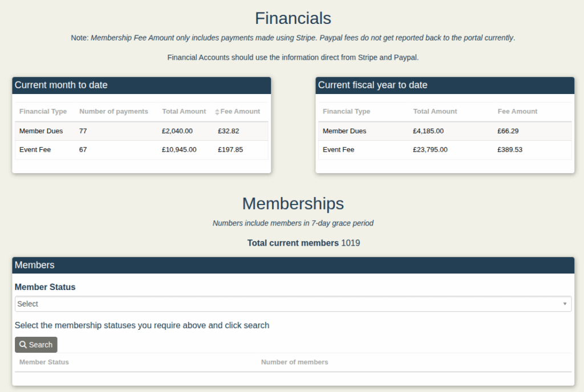584x392 pixels.
Task: Click the Current month to date panel header
Action: pyautogui.click(x=141, y=85)
